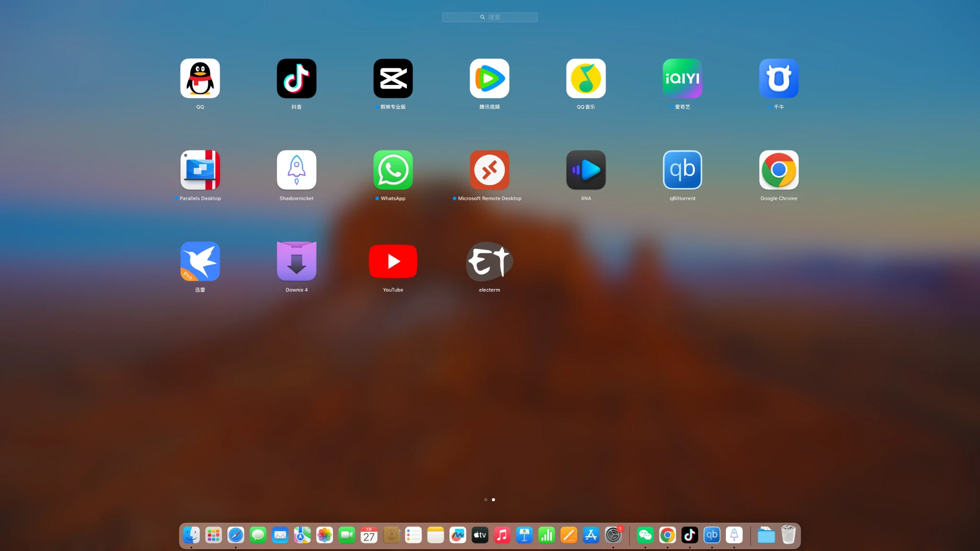Viewport: 980px width, 551px height.
Task: Open qBittorrent app in Launchpad grid
Action: [x=682, y=170]
